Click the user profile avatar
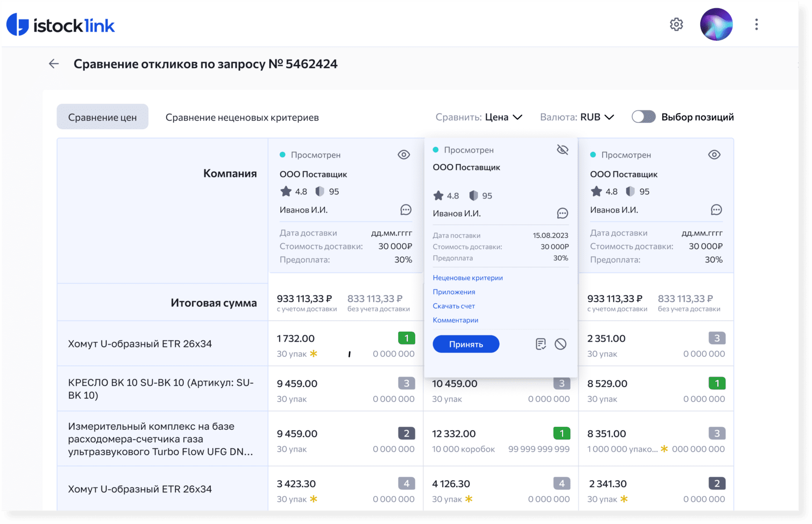This screenshot has height=524, width=812. [716, 24]
